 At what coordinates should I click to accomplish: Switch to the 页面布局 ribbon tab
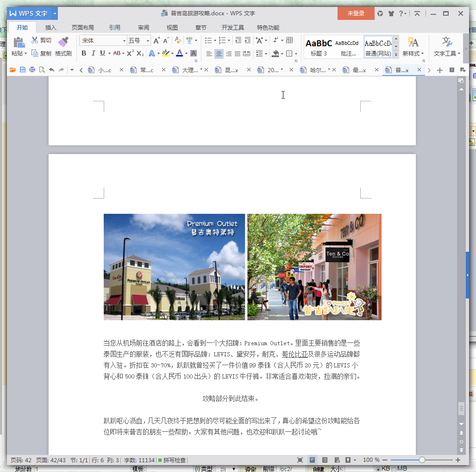82,28
